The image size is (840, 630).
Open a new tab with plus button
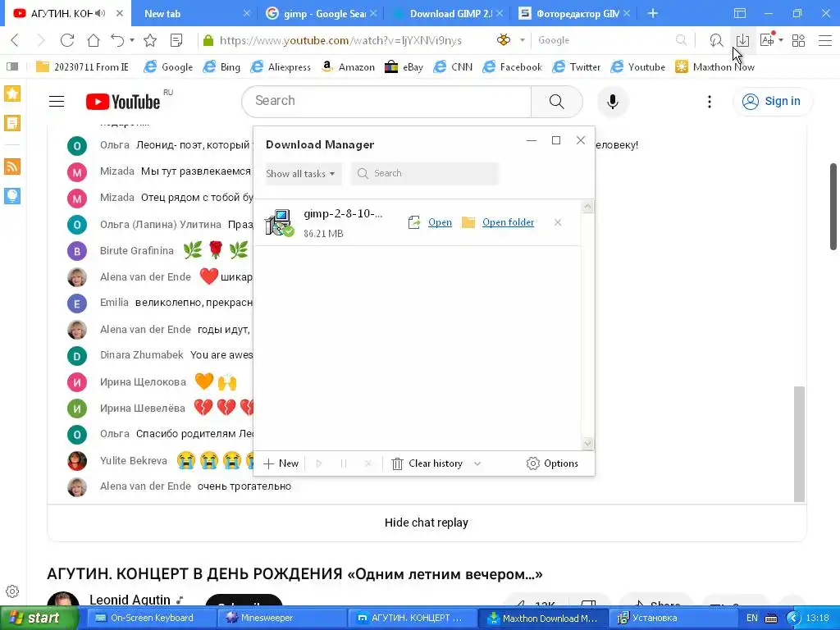click(652, 13)
